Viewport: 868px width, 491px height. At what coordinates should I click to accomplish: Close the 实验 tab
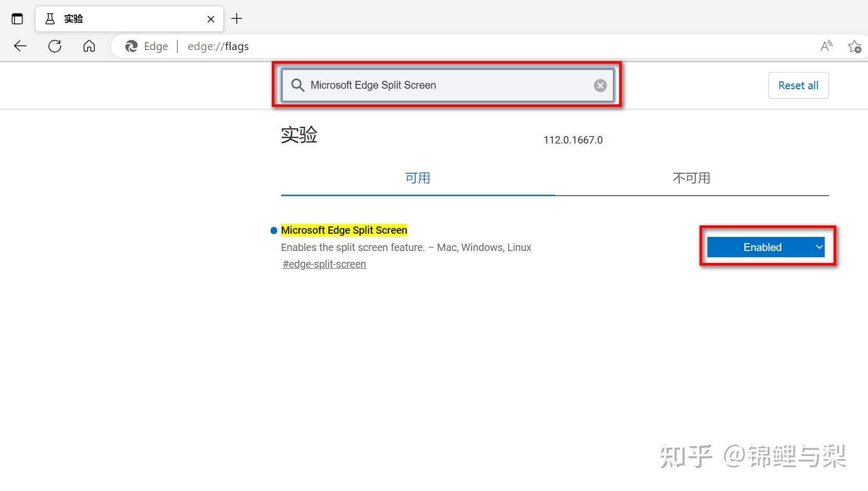click(x=211, y=19)
